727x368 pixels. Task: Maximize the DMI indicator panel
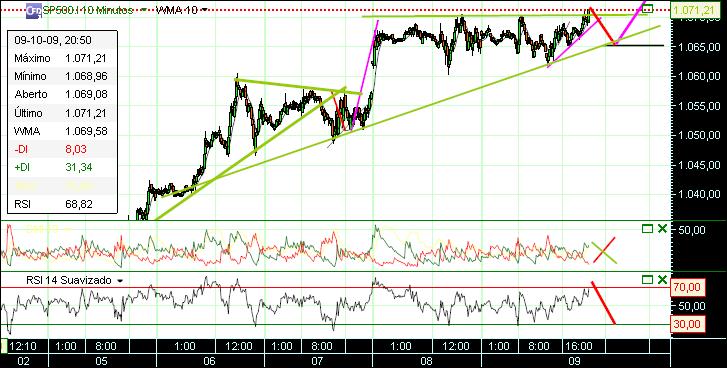coord(647,228)
